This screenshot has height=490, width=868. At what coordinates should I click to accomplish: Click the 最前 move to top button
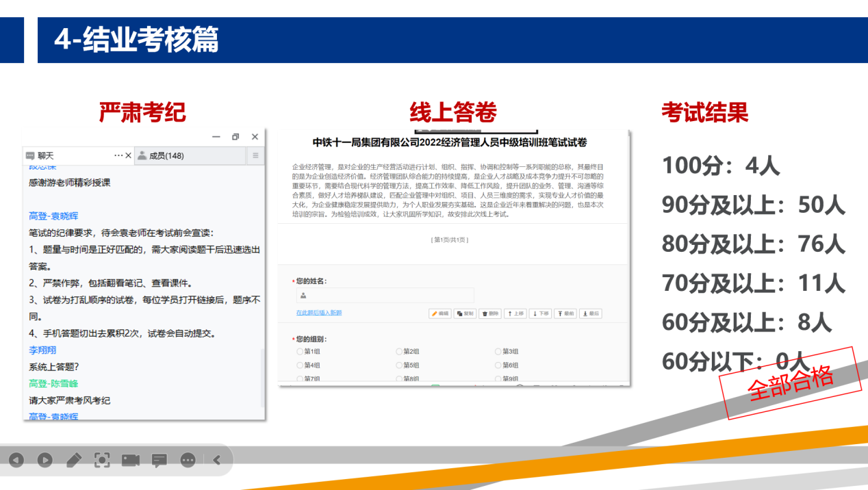click(565, 313)
